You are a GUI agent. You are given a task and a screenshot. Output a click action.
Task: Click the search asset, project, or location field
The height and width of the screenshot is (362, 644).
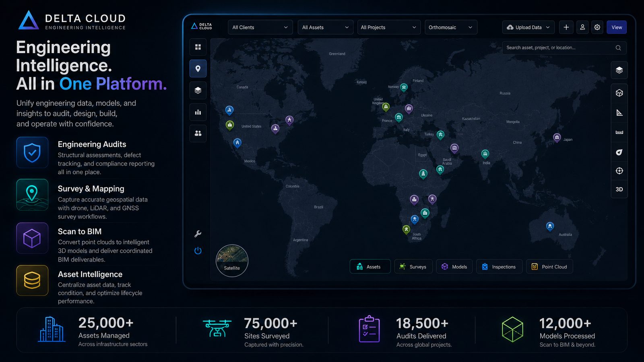coord(564,48)
